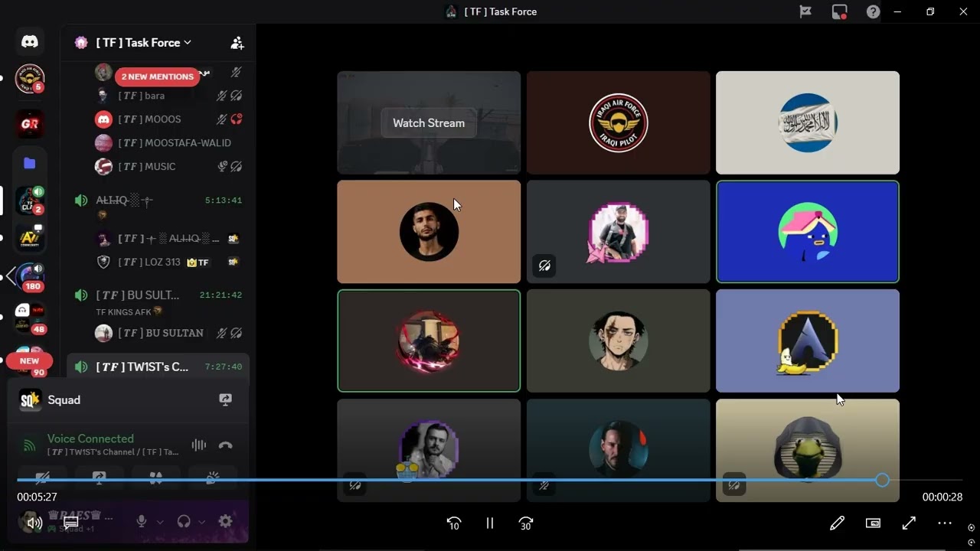Click the Voice Connected label
980x551 pixels.
click(x=90, y=439)
